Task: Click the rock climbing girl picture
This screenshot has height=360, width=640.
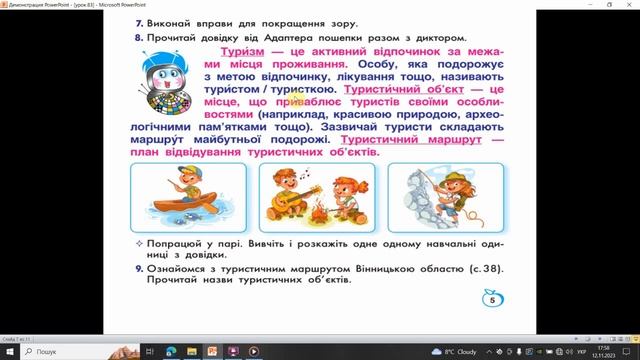Action: pos(446,198)
